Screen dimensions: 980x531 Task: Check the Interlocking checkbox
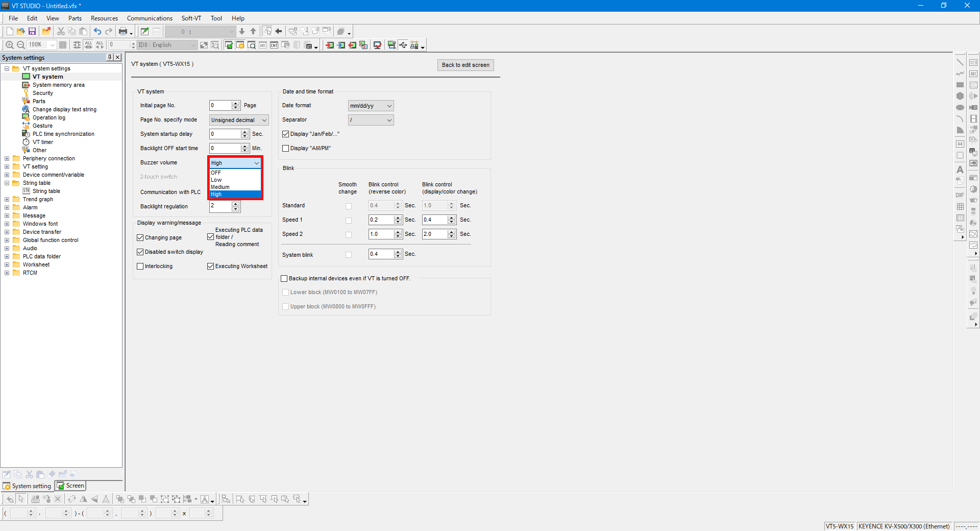click(140, 267)
